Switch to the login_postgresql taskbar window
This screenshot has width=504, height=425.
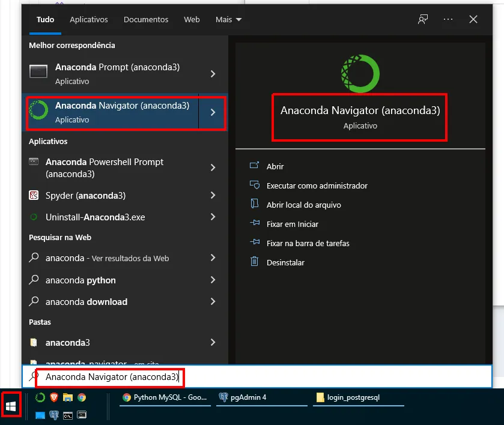[x=359, y=398]
